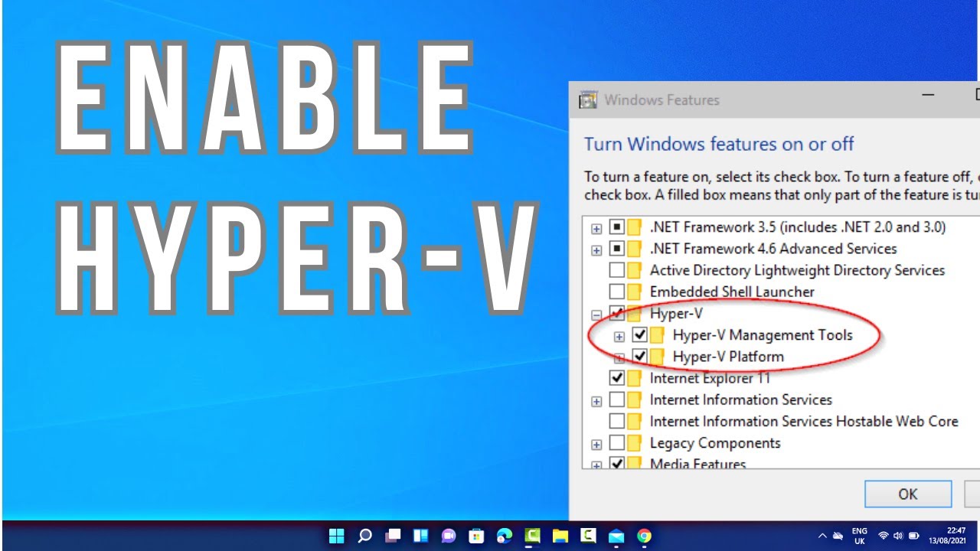The height and width of the screenshot is (551, 980).
Task: Launch Google Chrome from taskbar
Action: point(645,536)
